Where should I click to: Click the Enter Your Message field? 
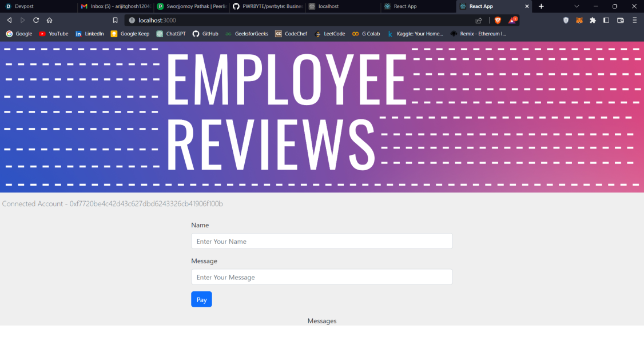[321, 277]
